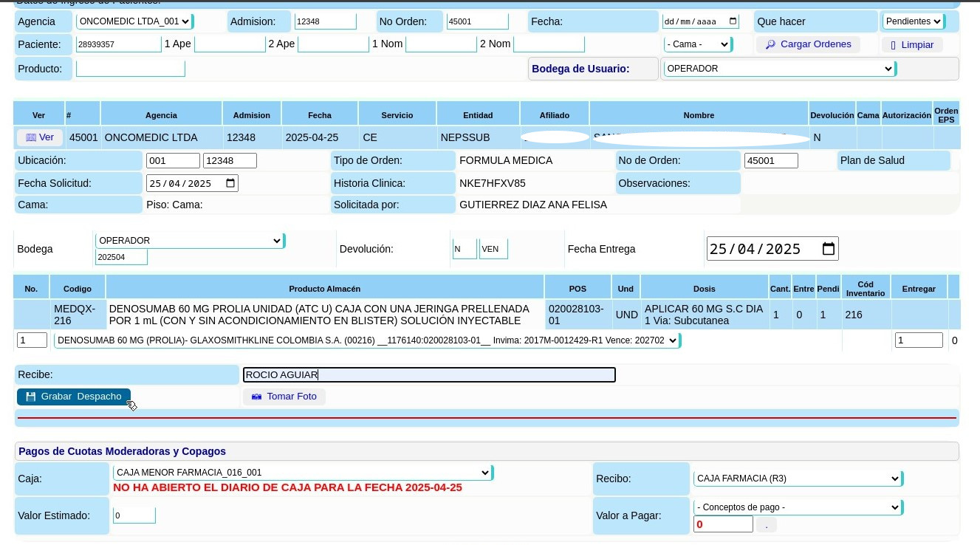
Task: Click the Cargar Ordenes search button
Action: [808, 44]
